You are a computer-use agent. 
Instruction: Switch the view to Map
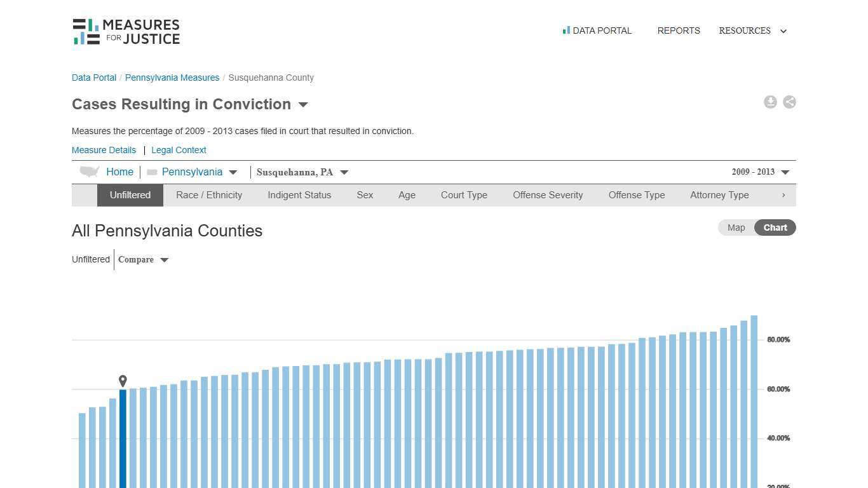[x=735, y=227]
